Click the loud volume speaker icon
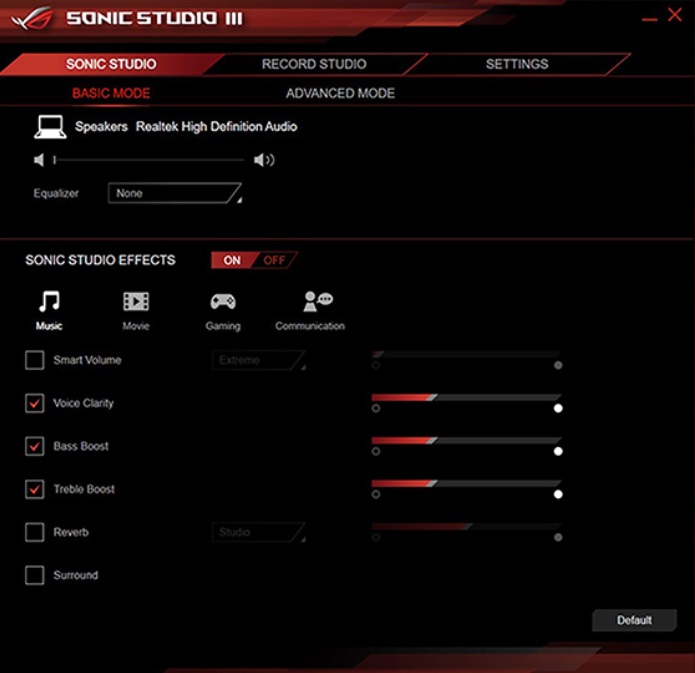 264,160
